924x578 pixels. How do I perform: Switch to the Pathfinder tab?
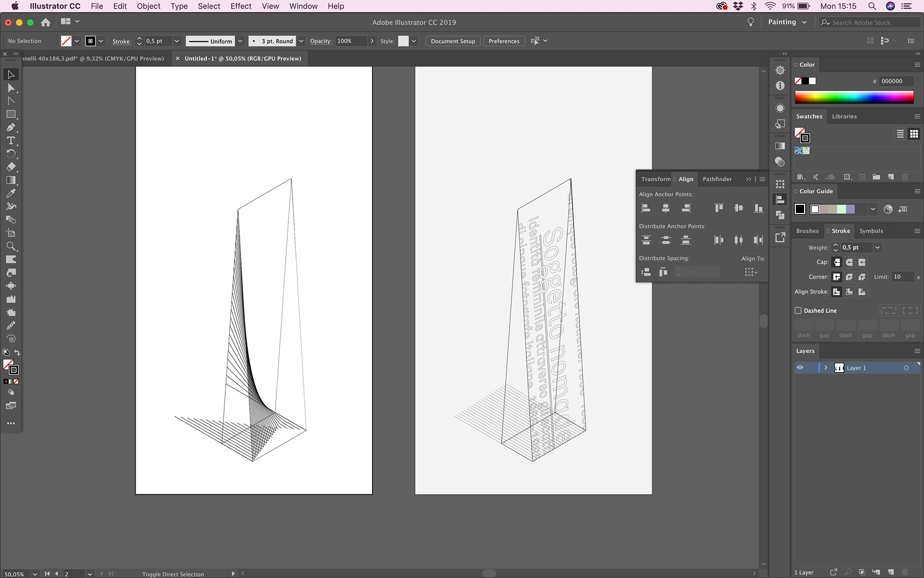click(x=717, y=179)
